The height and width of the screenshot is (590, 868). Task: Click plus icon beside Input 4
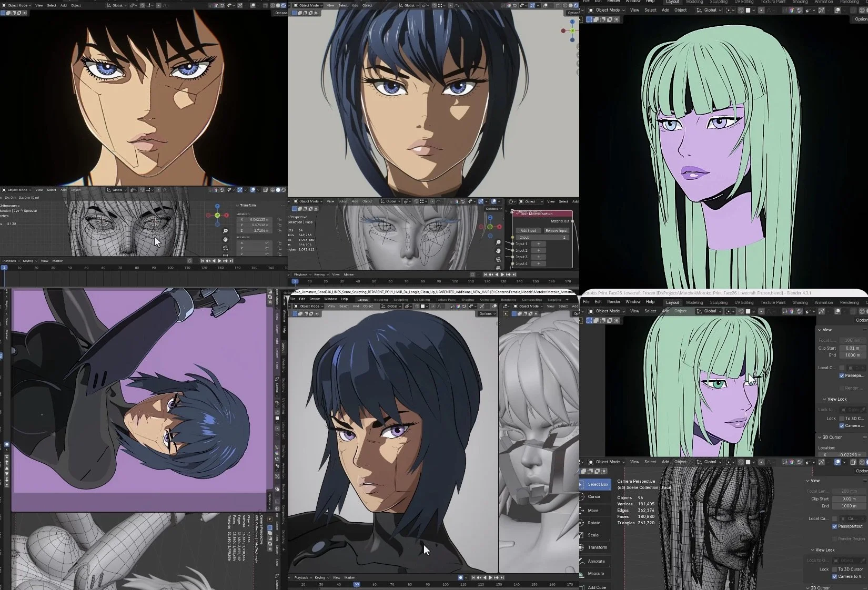[x=539, y=263]
